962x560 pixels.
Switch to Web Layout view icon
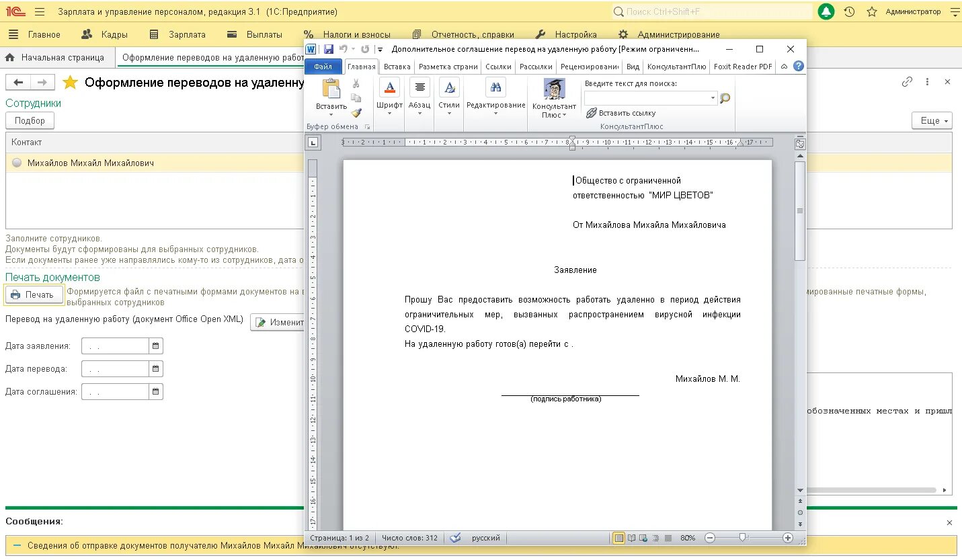pos(643,538)
